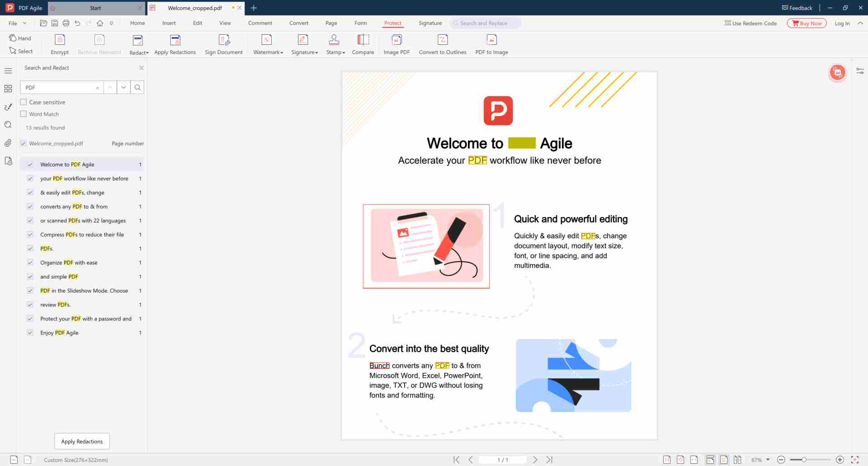Image resolution: width=868 pixels, height=466 pixels.
Task: Uncheck 'your PDF workflow like never before' result
Action: point(30,179)
